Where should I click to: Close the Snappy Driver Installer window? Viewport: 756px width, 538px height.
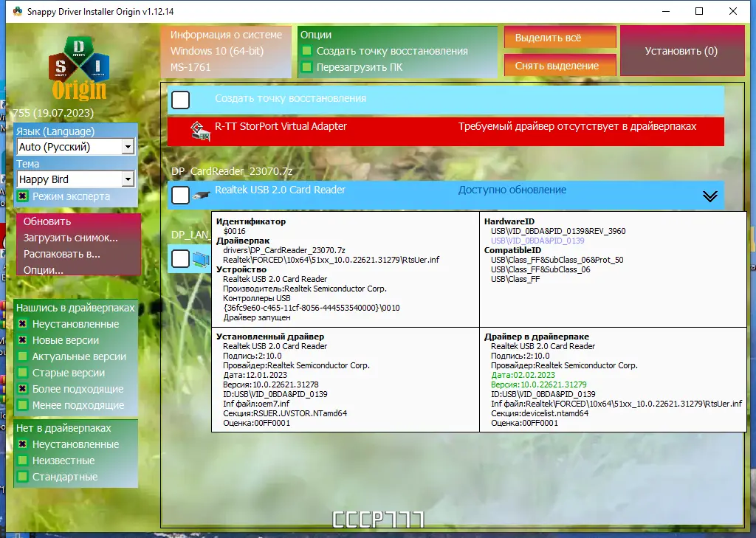click(733, 11)
